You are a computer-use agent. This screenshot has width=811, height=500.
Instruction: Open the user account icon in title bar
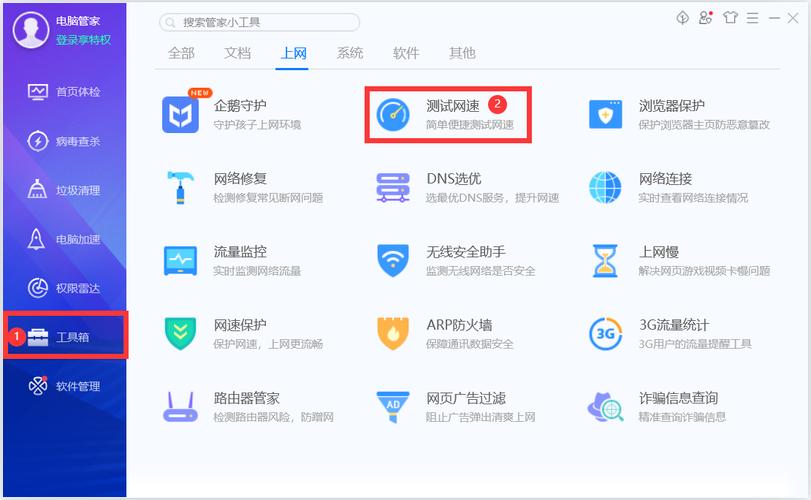(705, 18)
